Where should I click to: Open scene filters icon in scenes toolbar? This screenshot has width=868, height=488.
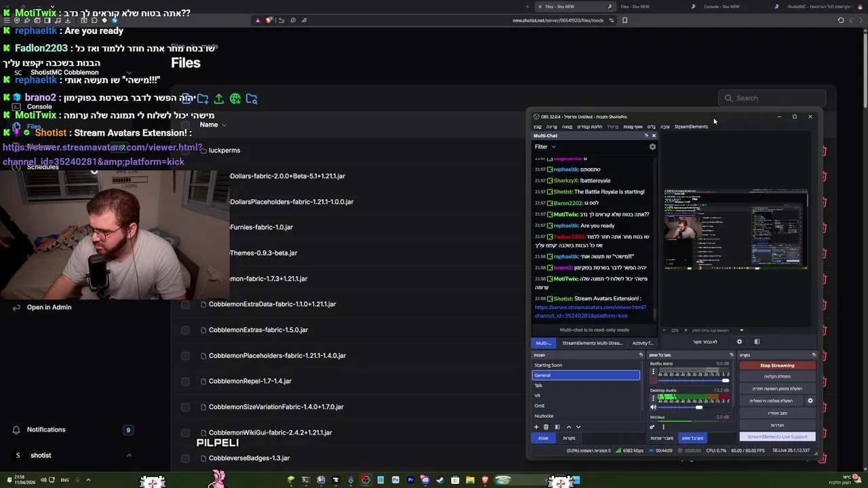click(x=557, y=427)
